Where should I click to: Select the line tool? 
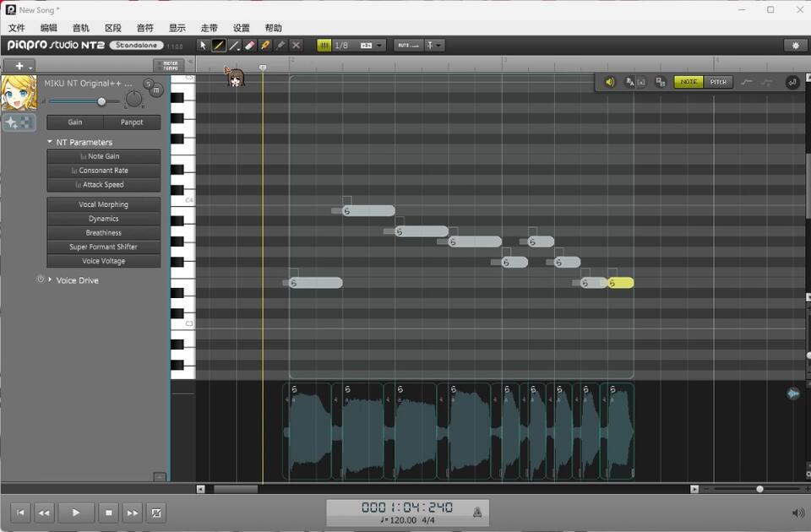click(234, 46)
